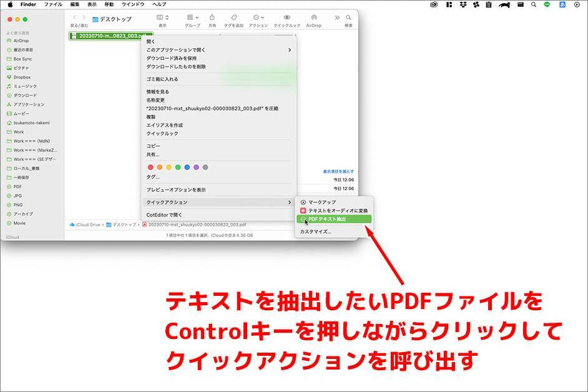588x392 pixels.
Task: Open the アクション toolbar dropdown
Action: 258,17
